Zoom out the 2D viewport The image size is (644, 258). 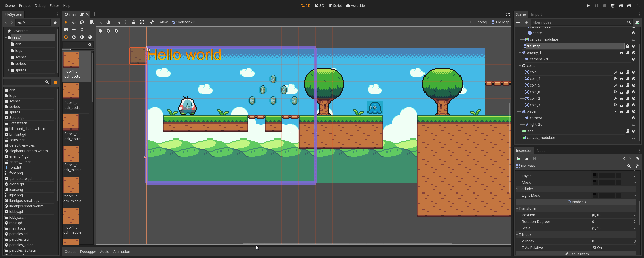[x=100, y=31]
